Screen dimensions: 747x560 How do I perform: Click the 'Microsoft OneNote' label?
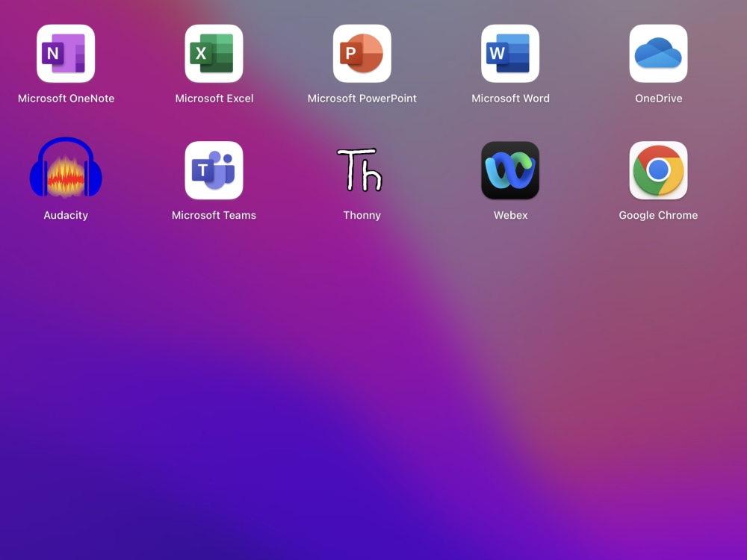click(66, 99)
